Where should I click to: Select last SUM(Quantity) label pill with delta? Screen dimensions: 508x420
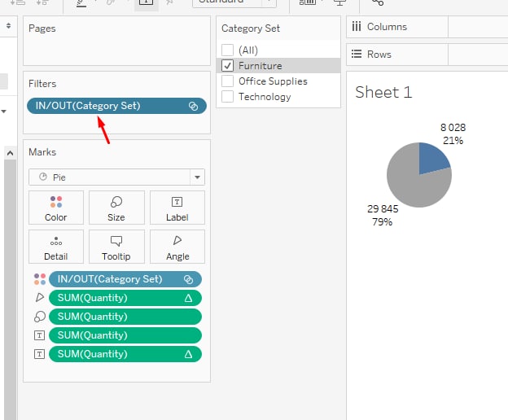point(125,354)
